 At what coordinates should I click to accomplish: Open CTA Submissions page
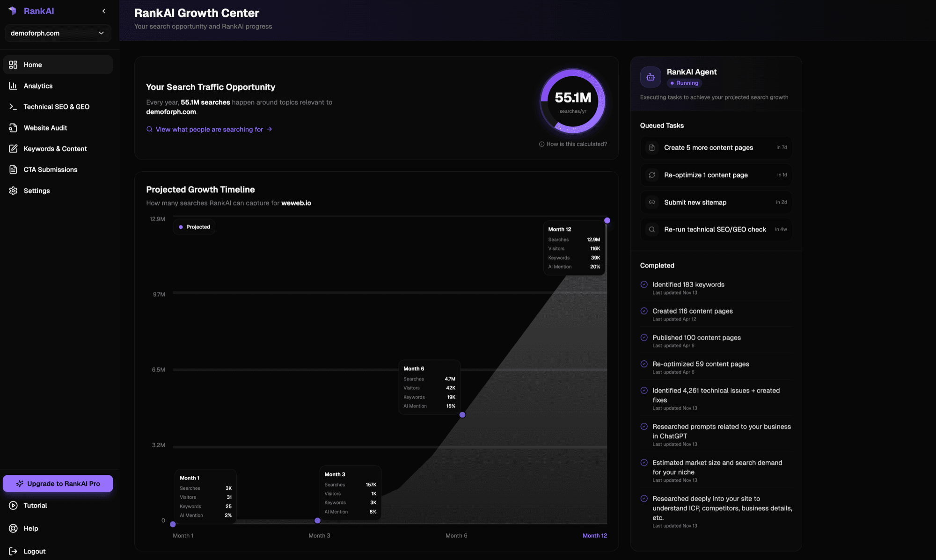(51, 169)
